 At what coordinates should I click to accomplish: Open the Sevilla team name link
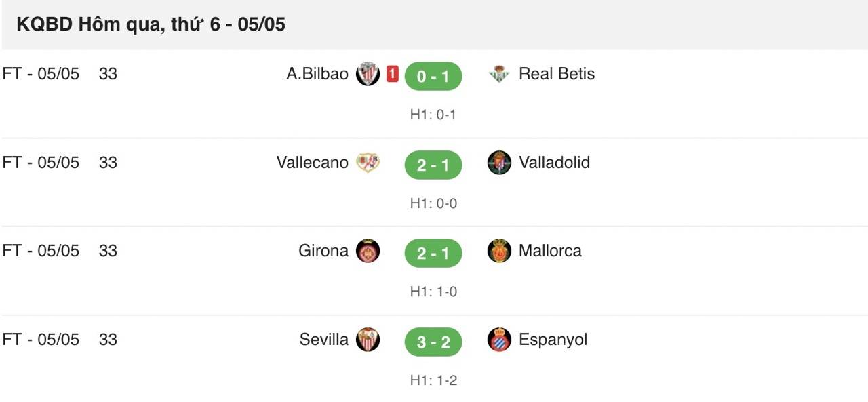pos(324,340)
